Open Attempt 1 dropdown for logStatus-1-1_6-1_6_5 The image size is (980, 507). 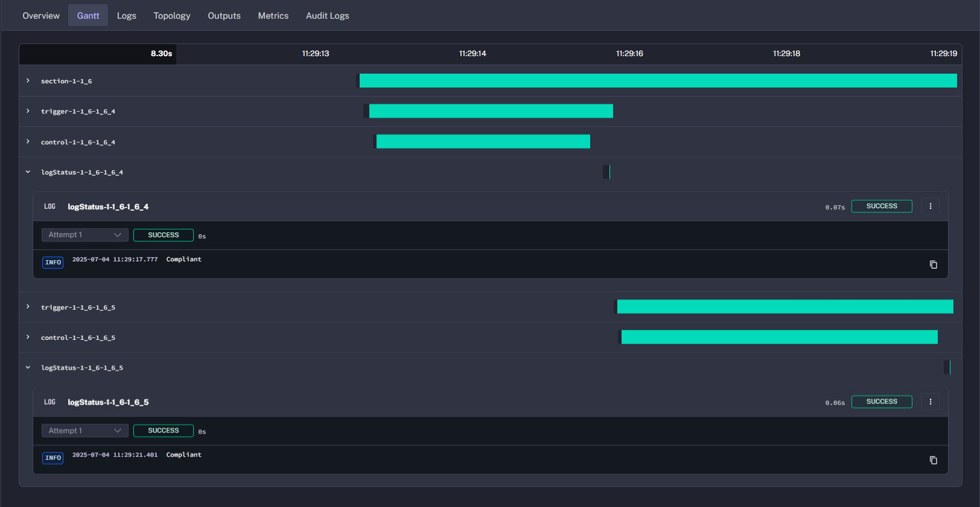coord(84,430)
